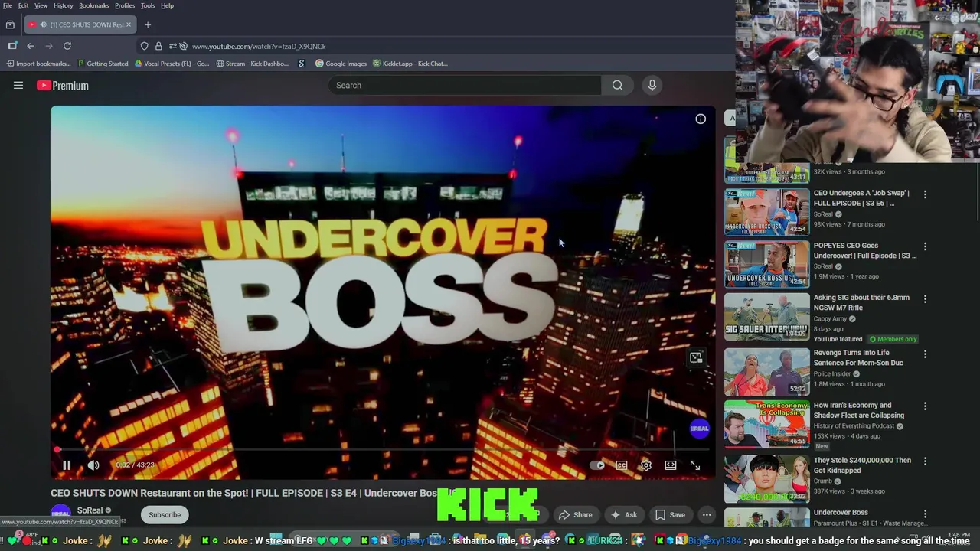Screen dimensions: 980x551
Task: Open Google Images bookmark
Action: 341,64
